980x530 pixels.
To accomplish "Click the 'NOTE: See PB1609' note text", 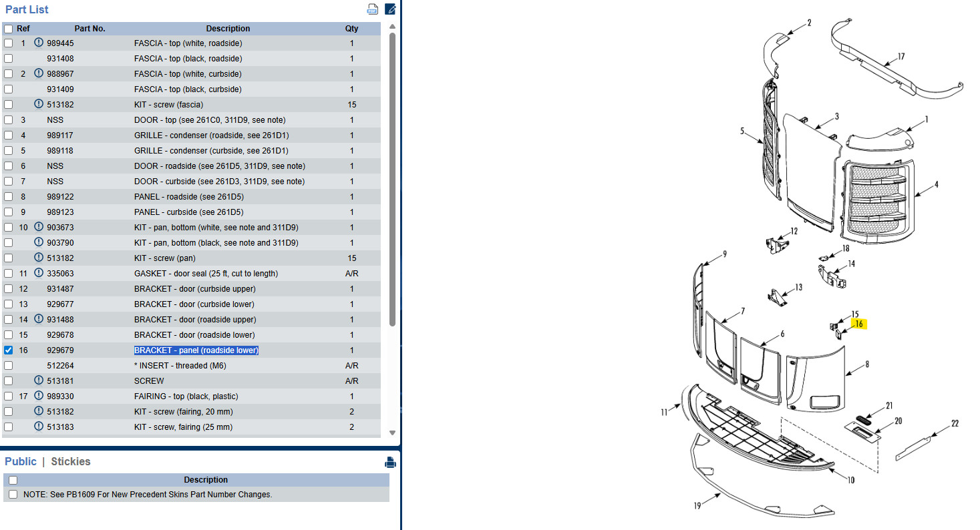I will pyautogui.click(x=148, y=495).
